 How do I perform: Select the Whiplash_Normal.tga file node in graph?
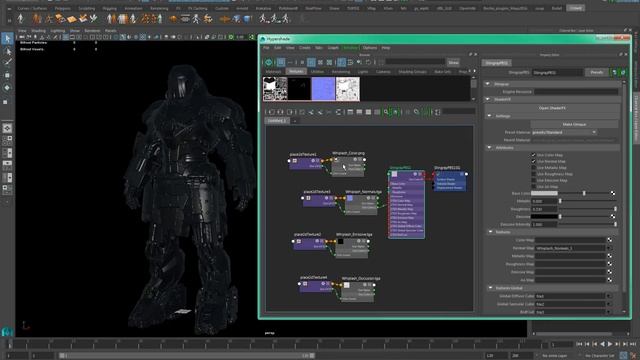tap(362, 203)
